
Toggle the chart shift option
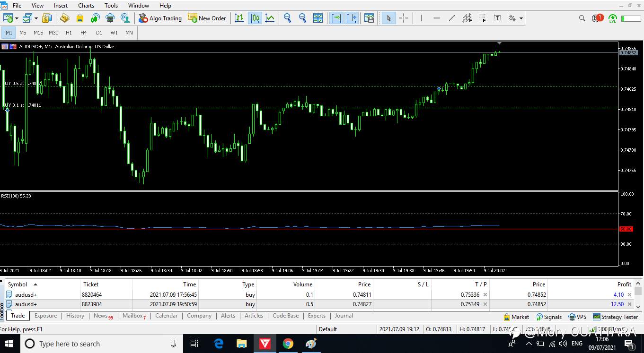point(352,18)
